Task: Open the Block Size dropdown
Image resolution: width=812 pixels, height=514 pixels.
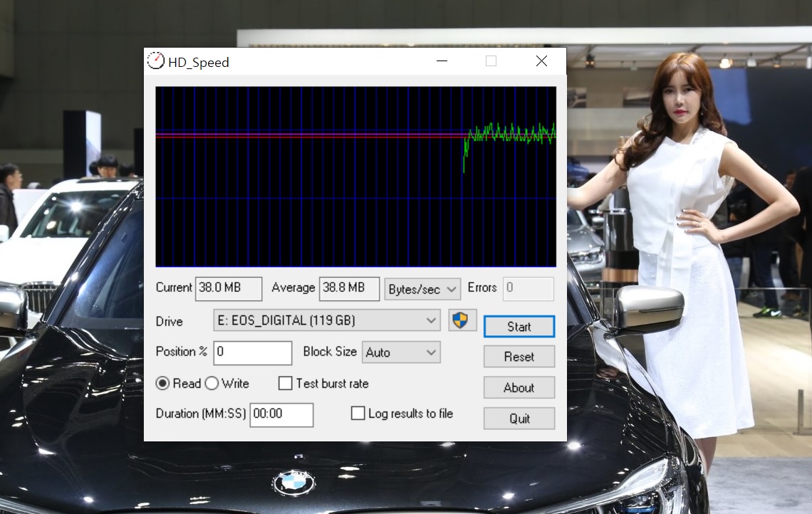Action: pyautogui.click(x=401, y=352)
